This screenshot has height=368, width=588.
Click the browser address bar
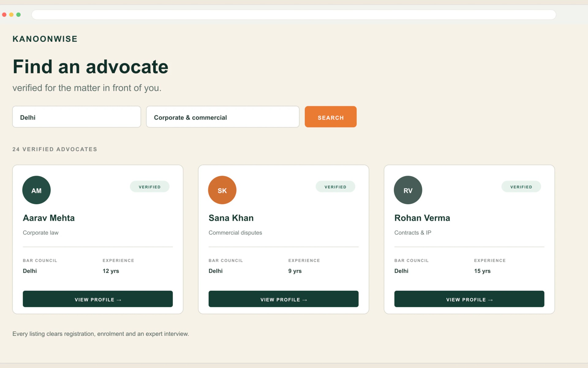tap(294, 15)
